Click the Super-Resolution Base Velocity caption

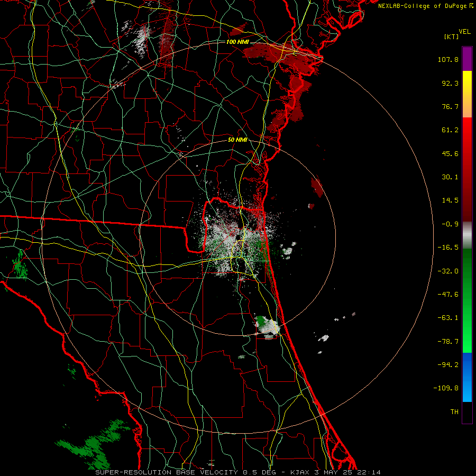pos(237,472)
